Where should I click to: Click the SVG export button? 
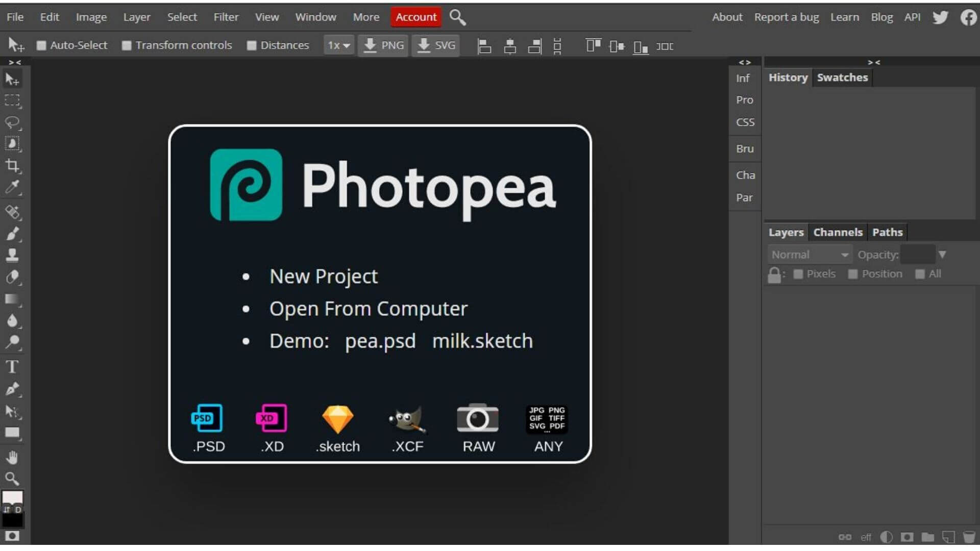[436, 45]
